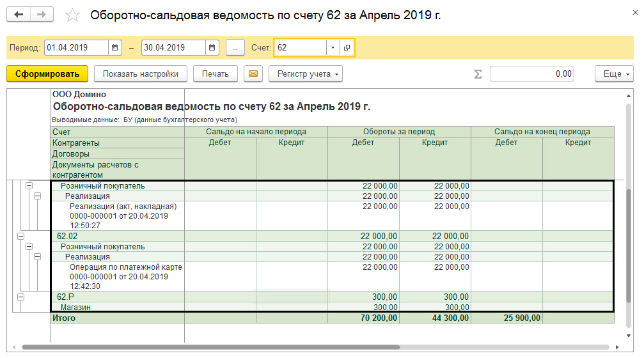Click the Сформировать button

47,74
